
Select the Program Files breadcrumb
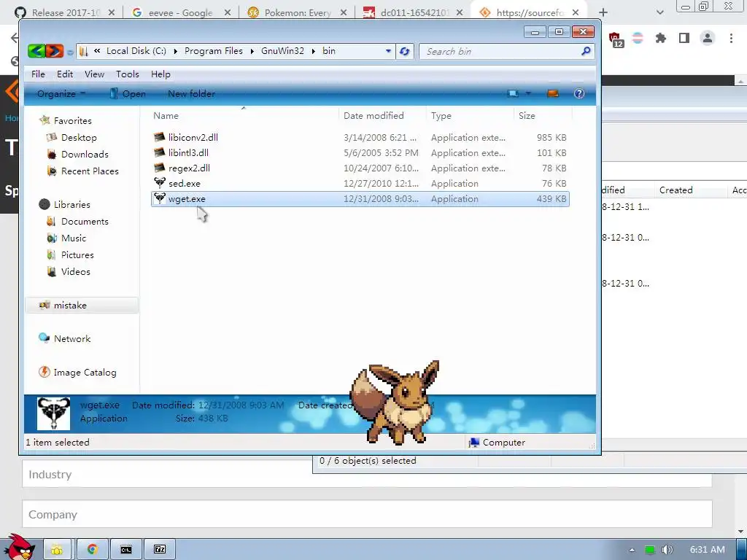click(x=214, y=51)
